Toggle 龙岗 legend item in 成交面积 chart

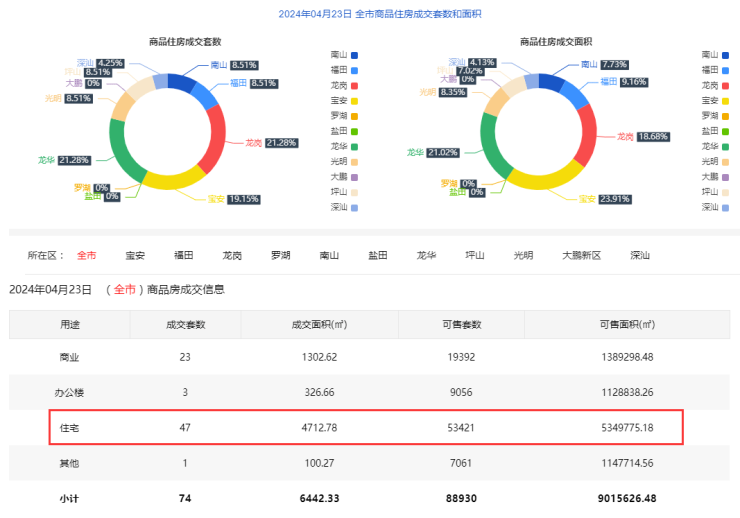716,85
